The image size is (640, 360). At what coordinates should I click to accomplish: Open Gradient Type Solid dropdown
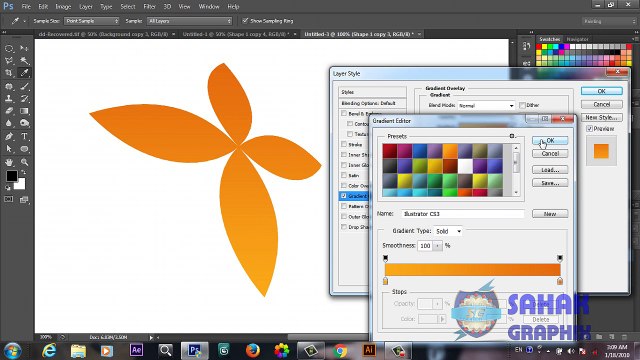point(448,231)
